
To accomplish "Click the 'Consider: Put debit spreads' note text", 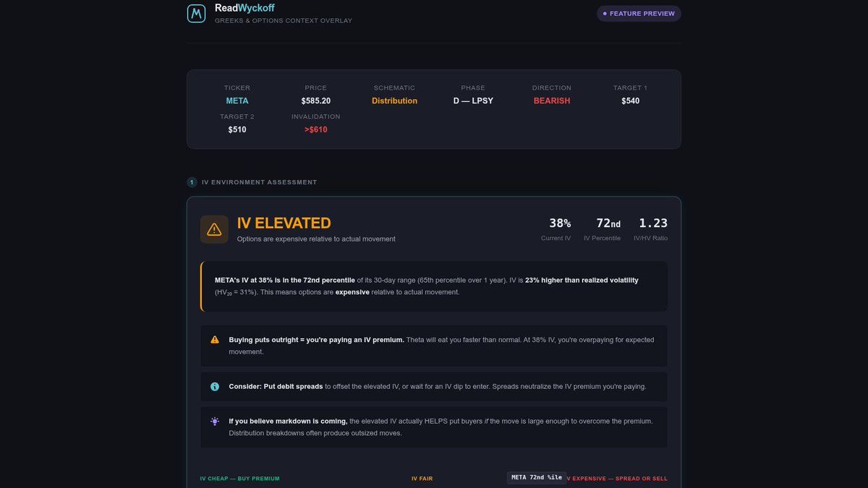I will pos(276,387).
